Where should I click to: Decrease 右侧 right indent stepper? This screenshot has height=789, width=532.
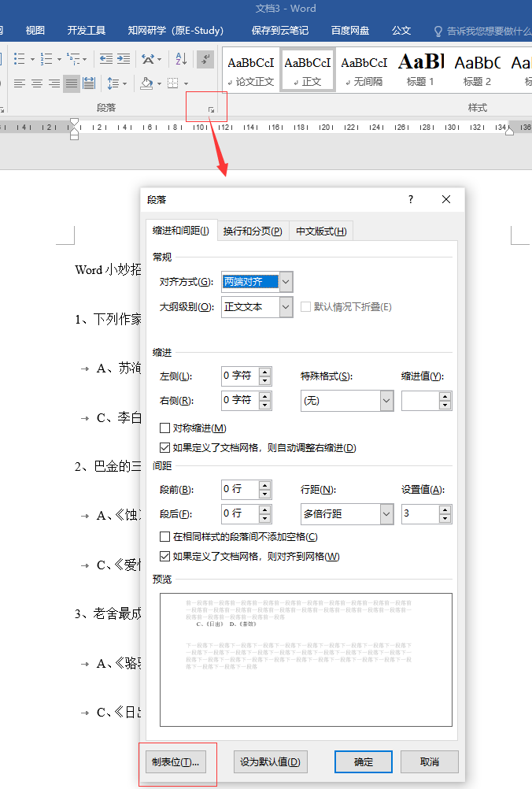(x=265, y=405)
